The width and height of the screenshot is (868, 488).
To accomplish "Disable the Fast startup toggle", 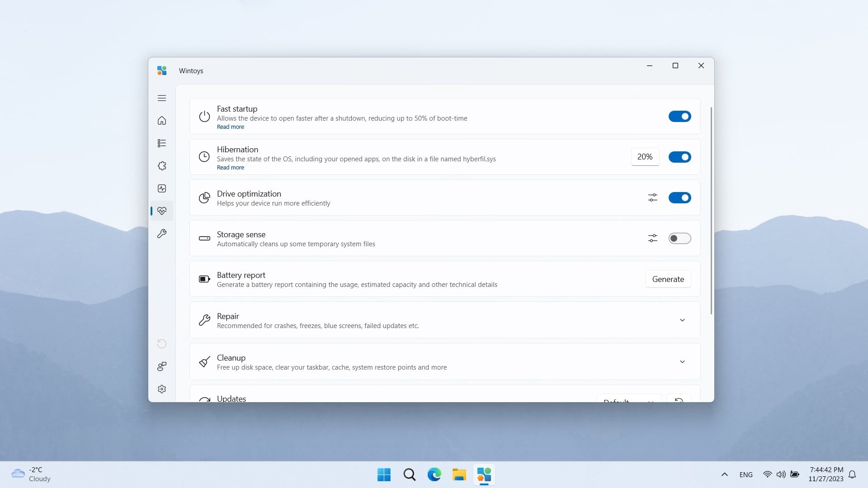I will pos(679,117).
